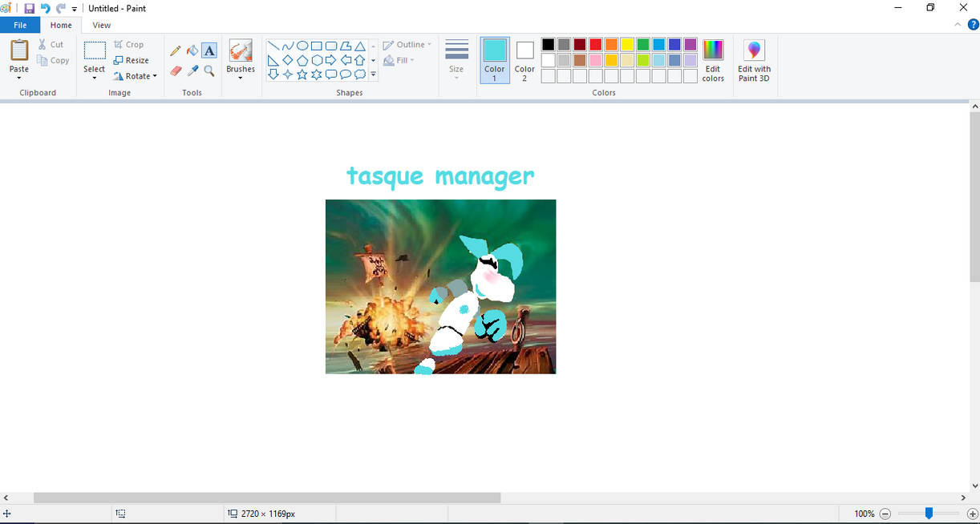Choose the Down arrow shape

273,75
